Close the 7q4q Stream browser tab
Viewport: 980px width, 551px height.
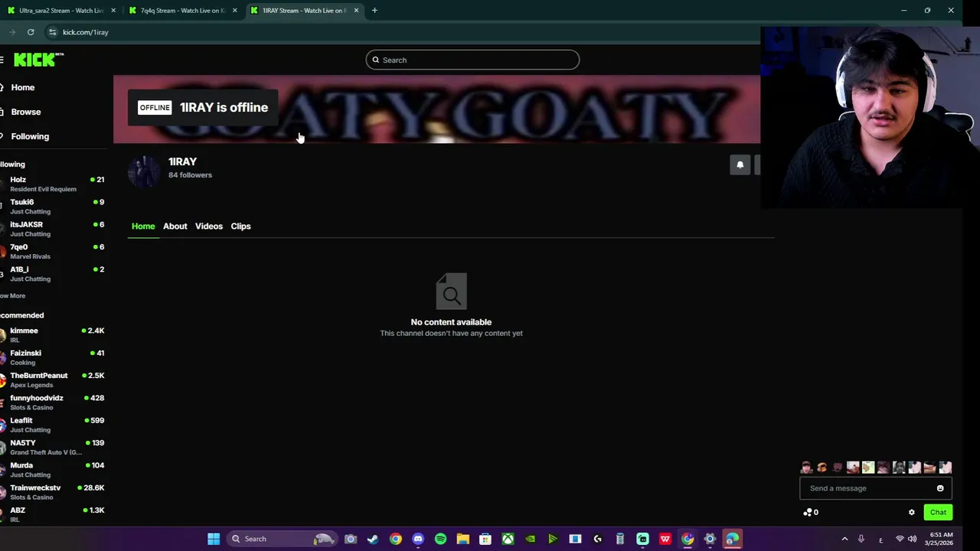click(x=235, y=11)
